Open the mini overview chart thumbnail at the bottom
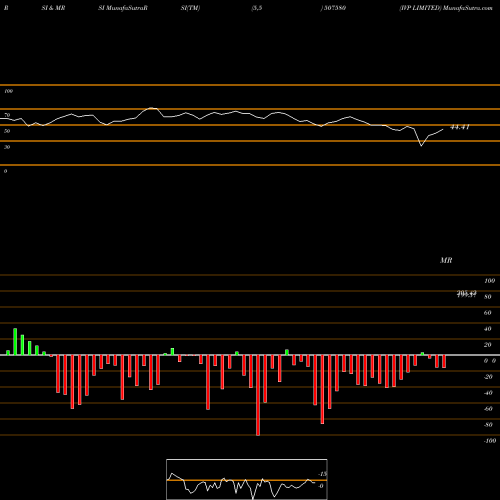Screen dimensions: 500x500 tap(247, 479)
